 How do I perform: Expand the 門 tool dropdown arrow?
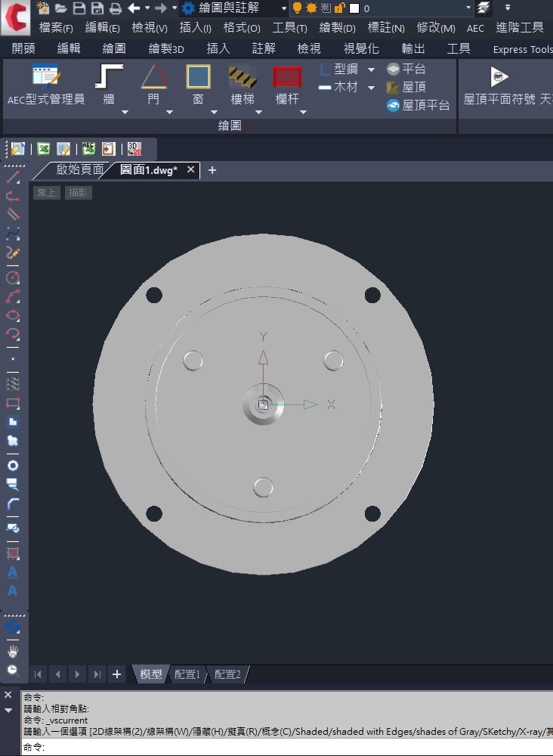(169, 113)
